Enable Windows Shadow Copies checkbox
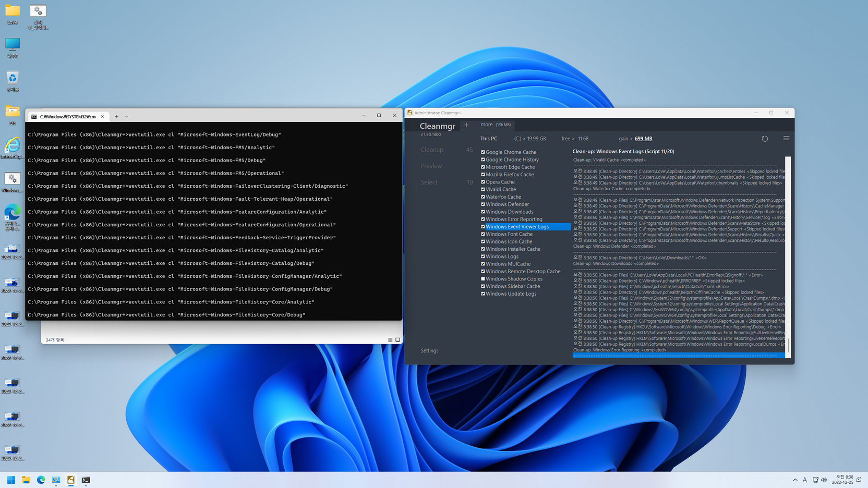The width and height of the screenshot is (868, 488). pos(483,279)
